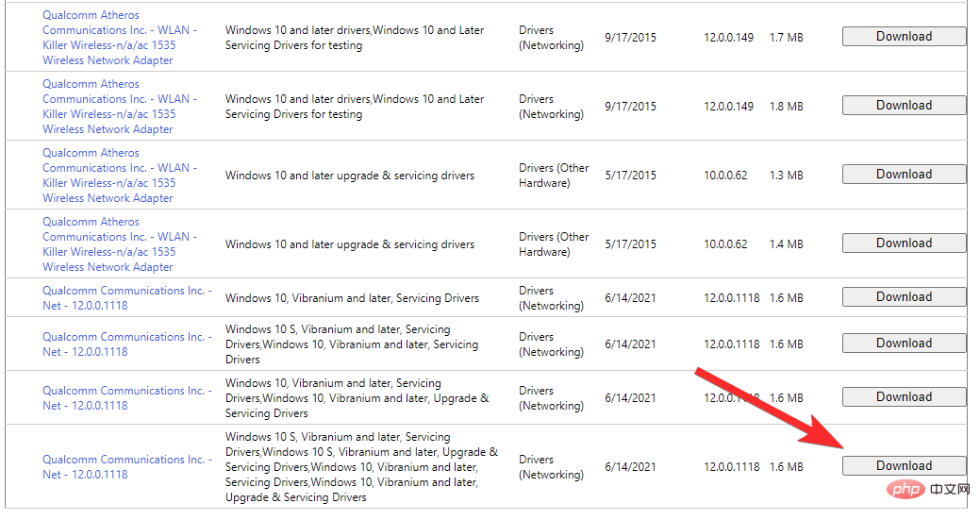Viewport: 980px width, 520px height.
Task: Download the last Qualcomm Net 12.0.0.1118 entry
Action: 904,465
